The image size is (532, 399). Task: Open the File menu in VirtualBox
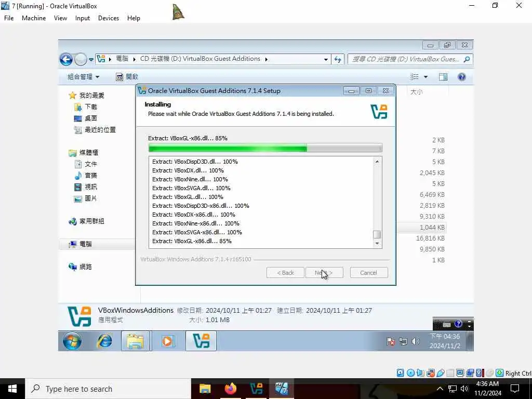tap(9, 18)
